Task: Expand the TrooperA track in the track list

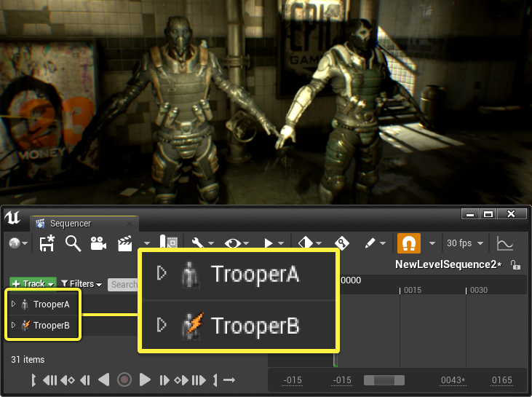Action: (13, 304)
